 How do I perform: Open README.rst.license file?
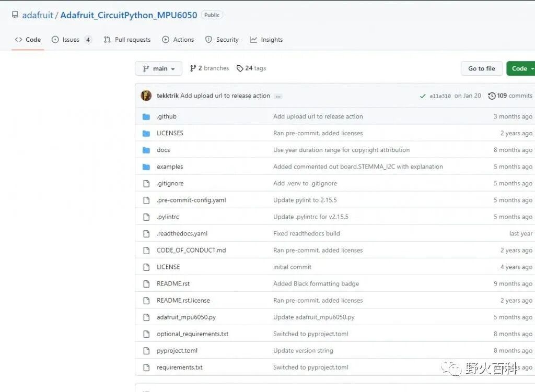click(183, 300)
